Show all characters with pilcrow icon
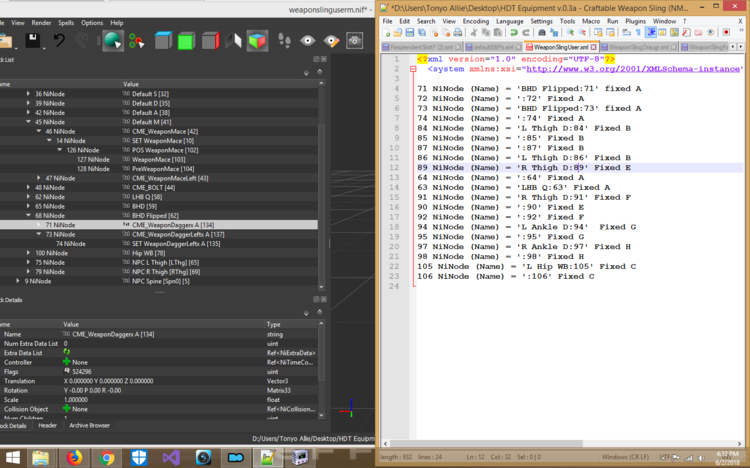Screen dimensions: 750x468 coord(638,33)
